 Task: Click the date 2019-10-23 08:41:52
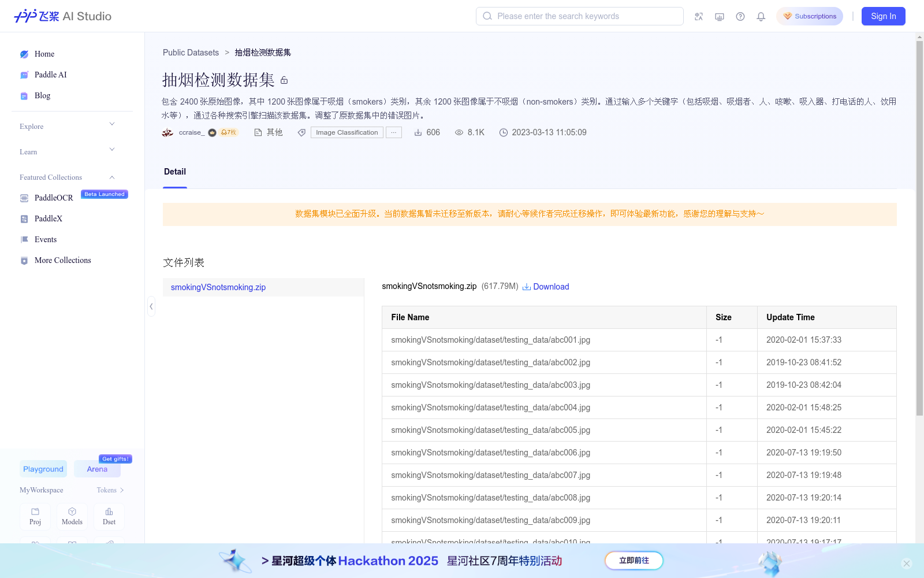click(804, 362)
